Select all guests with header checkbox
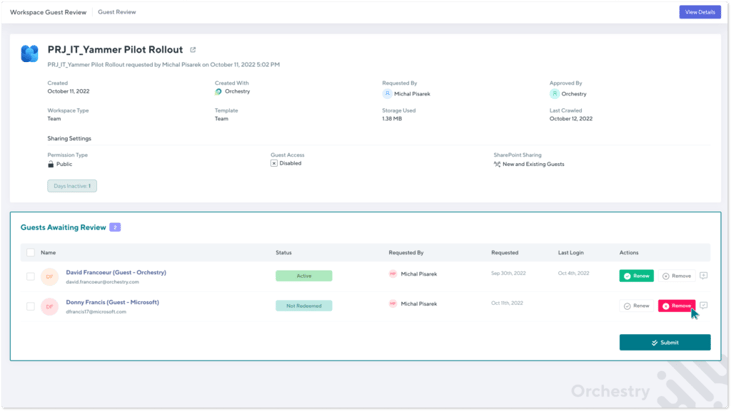731x411 pixels. [30, 253]
